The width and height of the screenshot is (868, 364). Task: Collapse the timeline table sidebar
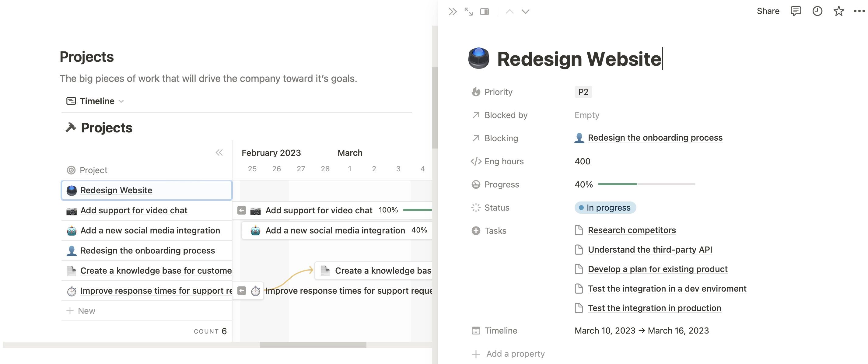click(x=219, y=153)
